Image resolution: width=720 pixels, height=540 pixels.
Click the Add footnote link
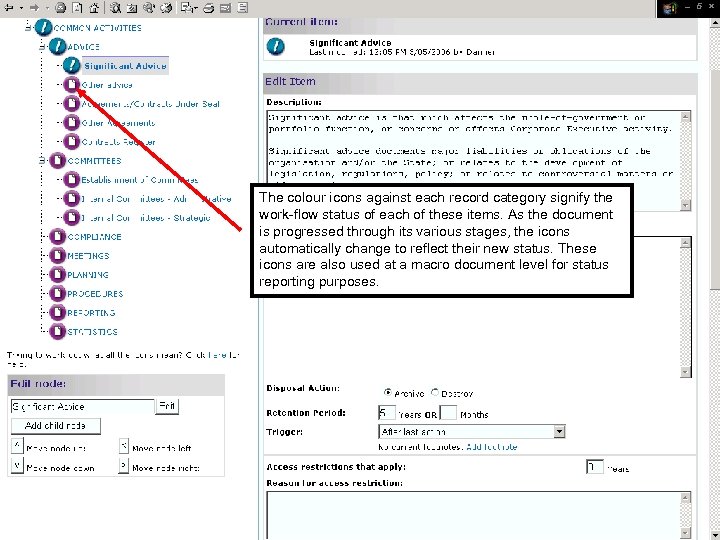coord(492,447)
